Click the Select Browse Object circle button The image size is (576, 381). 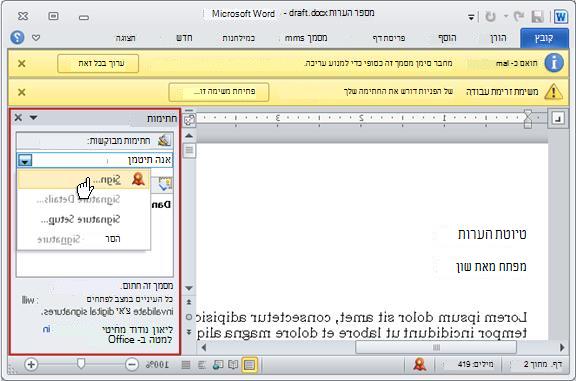click(189, 317)
